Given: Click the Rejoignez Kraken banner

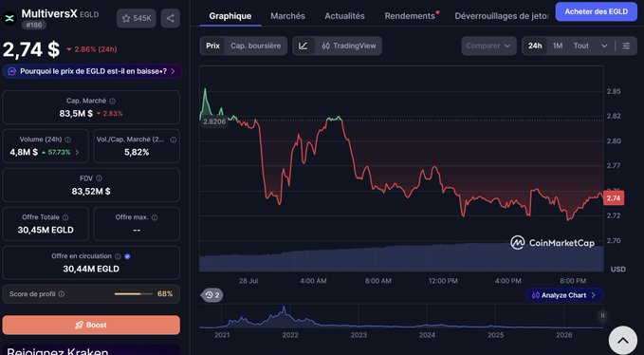Looking at the screenshot, I should pyautogui.click(x=91, y=350).
